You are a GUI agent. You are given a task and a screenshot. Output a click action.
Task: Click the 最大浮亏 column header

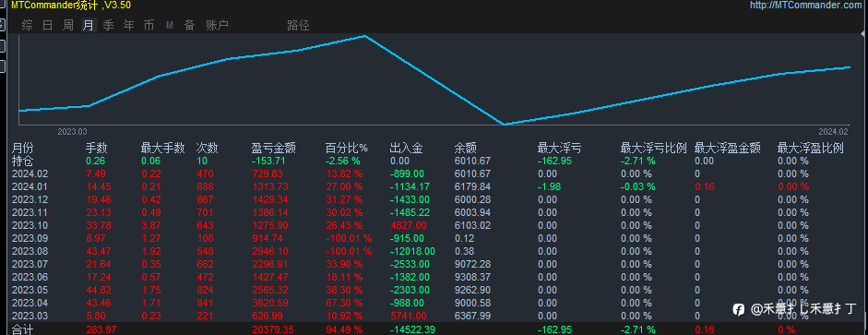[x=560, y=148]
